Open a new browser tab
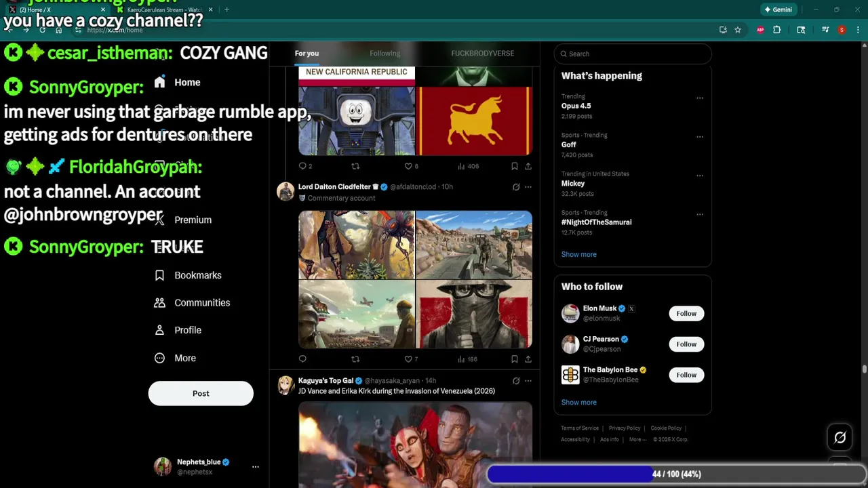Screen dimensions: 868x488 (x=226, y=9)
